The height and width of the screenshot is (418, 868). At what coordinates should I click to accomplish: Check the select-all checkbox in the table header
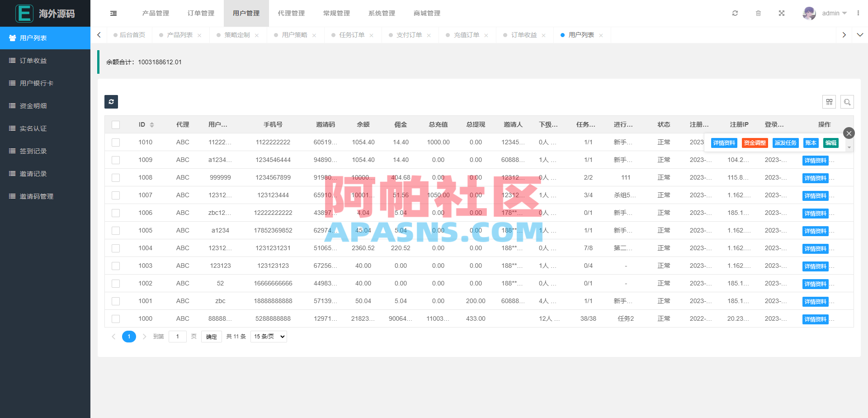[x=116, y=124]
